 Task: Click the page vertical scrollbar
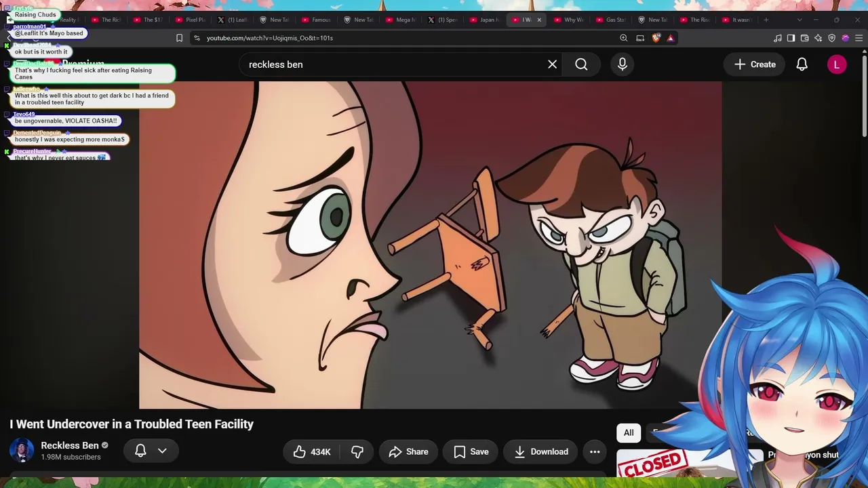(864, 95)
